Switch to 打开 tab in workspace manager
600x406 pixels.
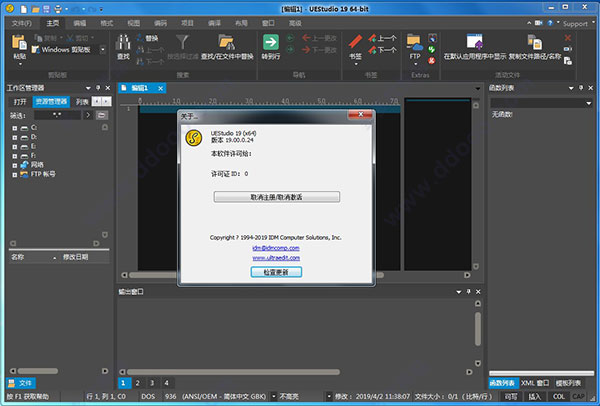tap(20, 101)
